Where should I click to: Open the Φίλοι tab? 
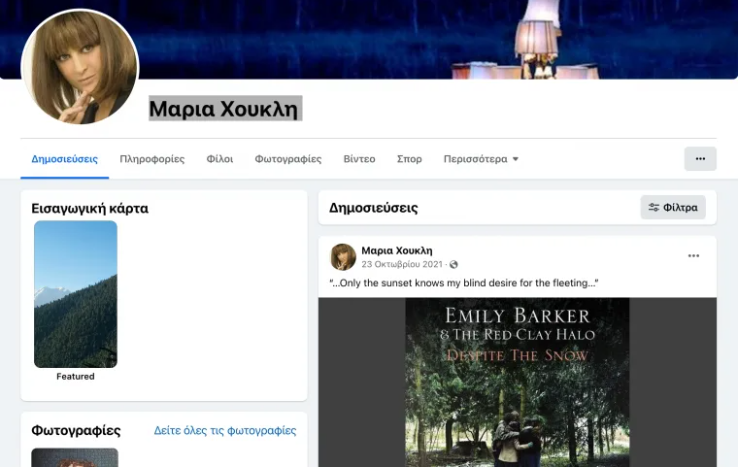click(x=220, y=159)
